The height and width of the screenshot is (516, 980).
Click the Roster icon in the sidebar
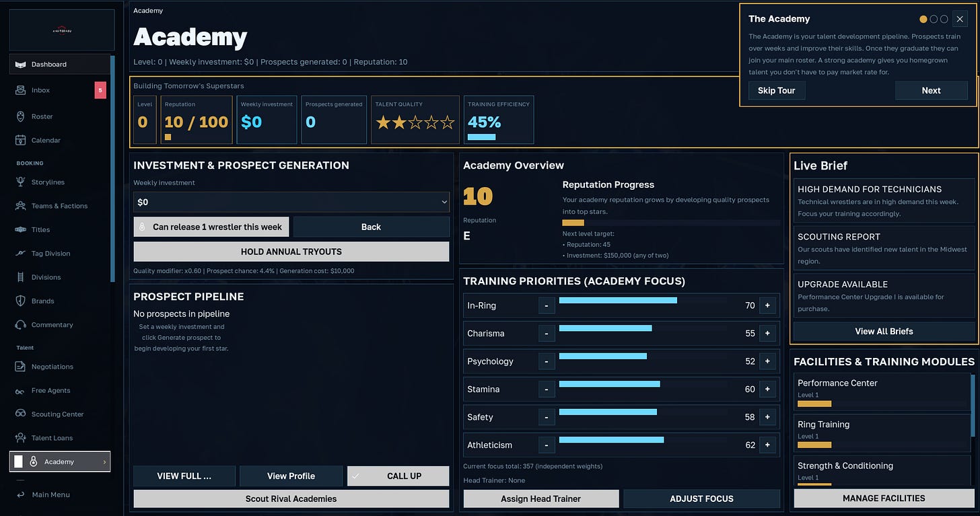point(20,116)
